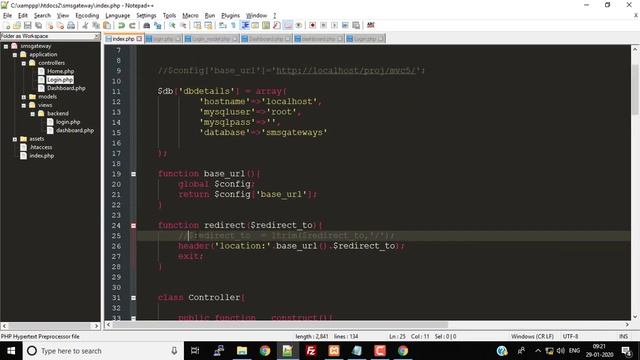Click the Save Recorded Macro icon
This screenshot has height=360, width=640.
point(356,25)
